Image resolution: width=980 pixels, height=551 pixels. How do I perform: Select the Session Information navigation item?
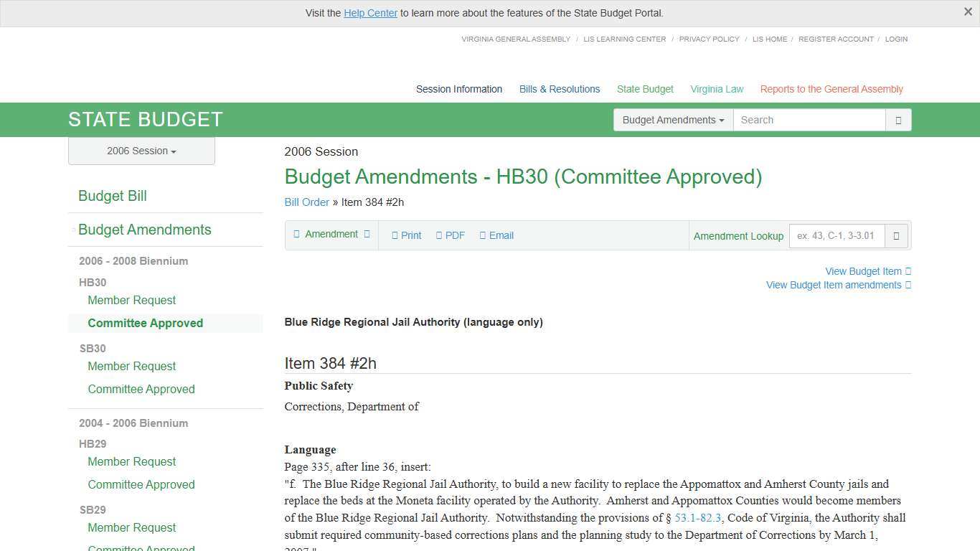point(458,89)
